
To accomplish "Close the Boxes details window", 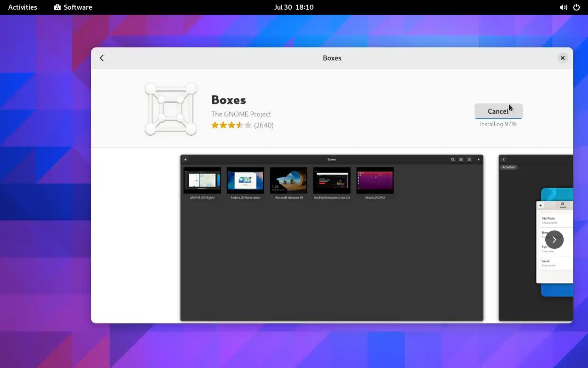I will pos(562,58).
